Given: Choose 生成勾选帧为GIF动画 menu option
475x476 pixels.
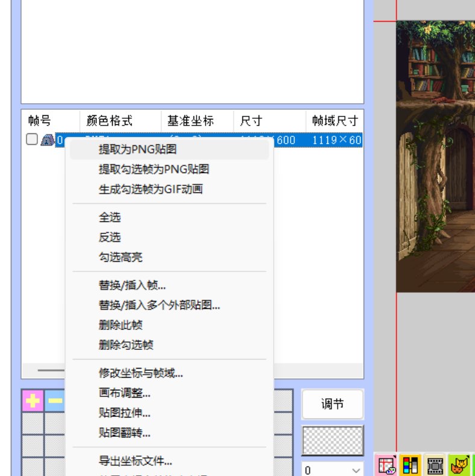Looking at the screenshot, I should click(151, 189).
